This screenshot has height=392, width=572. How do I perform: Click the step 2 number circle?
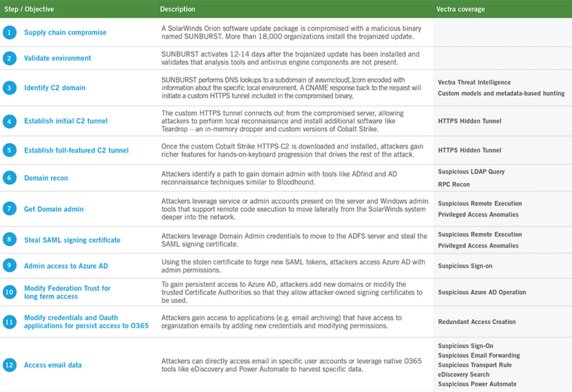point(9,58)
